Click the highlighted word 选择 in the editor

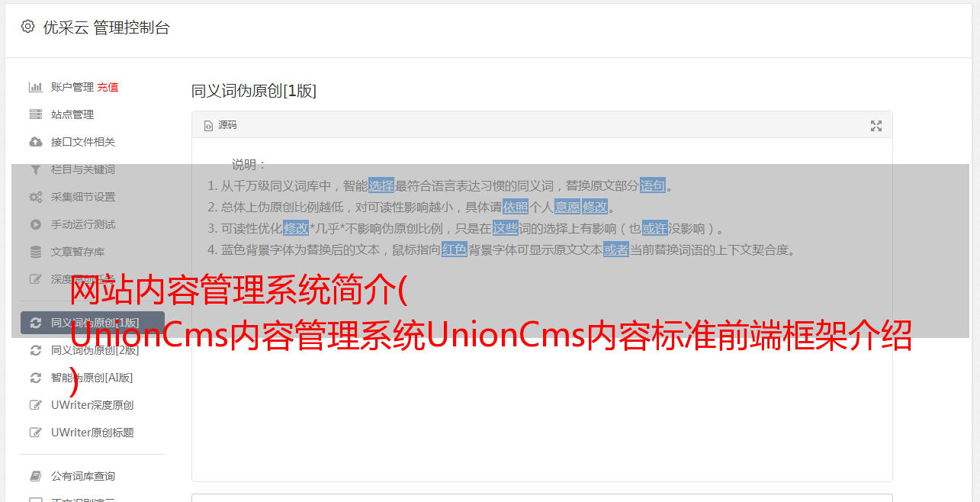(x=381, y=185)
